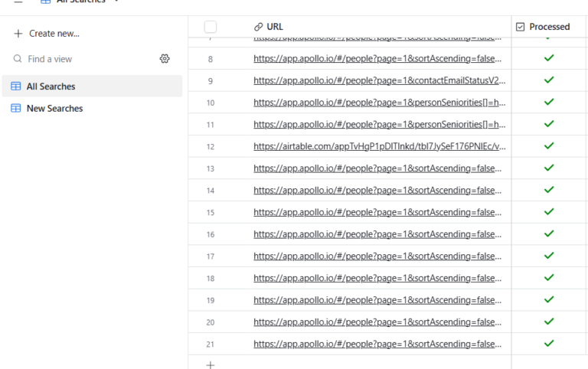Viewport: 588px width, 369px height.
Task: Switch to the New Searches view
Action: point(54,109)
